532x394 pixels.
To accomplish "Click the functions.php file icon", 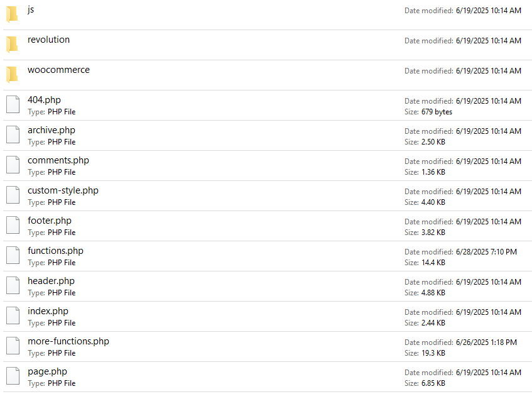I will pyautogui.click(x=13, y=256).
